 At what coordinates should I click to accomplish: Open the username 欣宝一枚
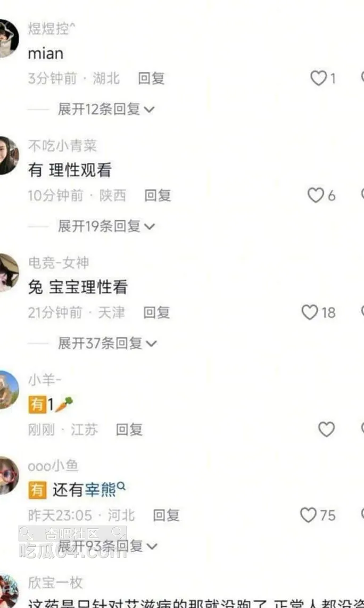coord(55,582)
